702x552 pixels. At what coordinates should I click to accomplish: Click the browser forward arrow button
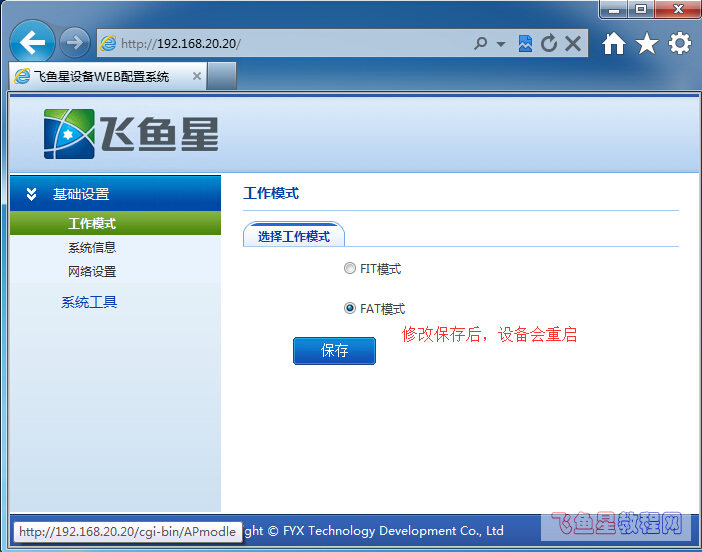[74, 43]
